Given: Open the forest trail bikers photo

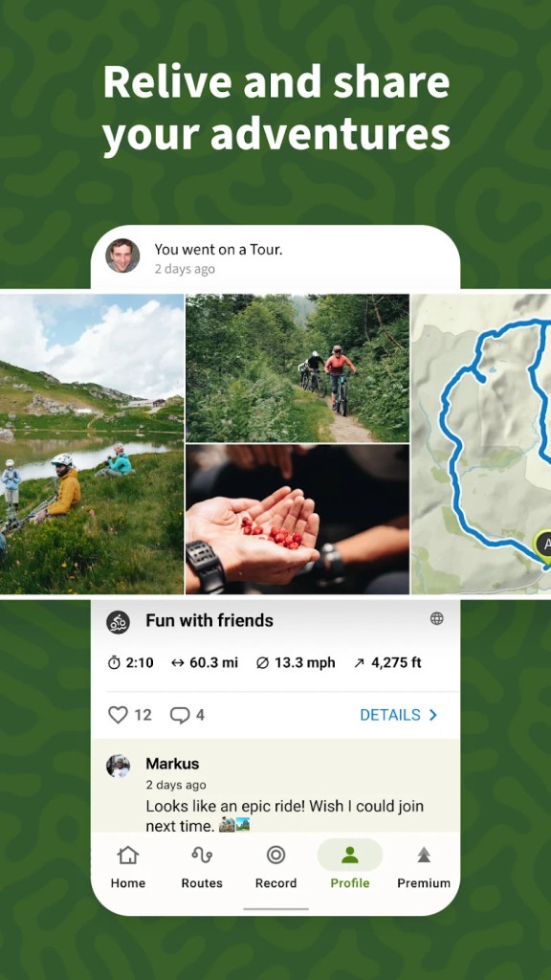Looking at the screenshot, I should [x=298, y=368].
